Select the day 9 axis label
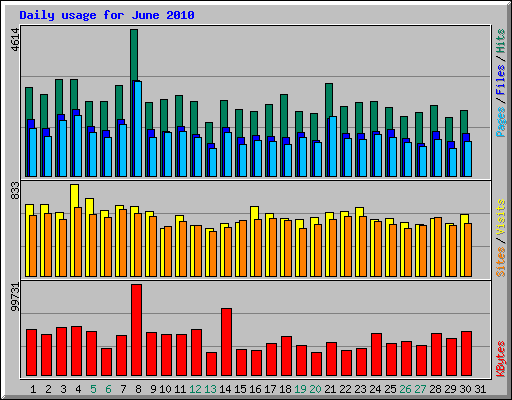The width and height of the screenshot is (512, 400). [153, 389]
